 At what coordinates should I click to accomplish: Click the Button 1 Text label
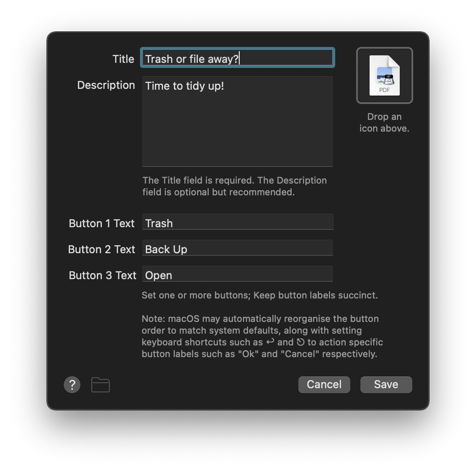pos(101,223)
